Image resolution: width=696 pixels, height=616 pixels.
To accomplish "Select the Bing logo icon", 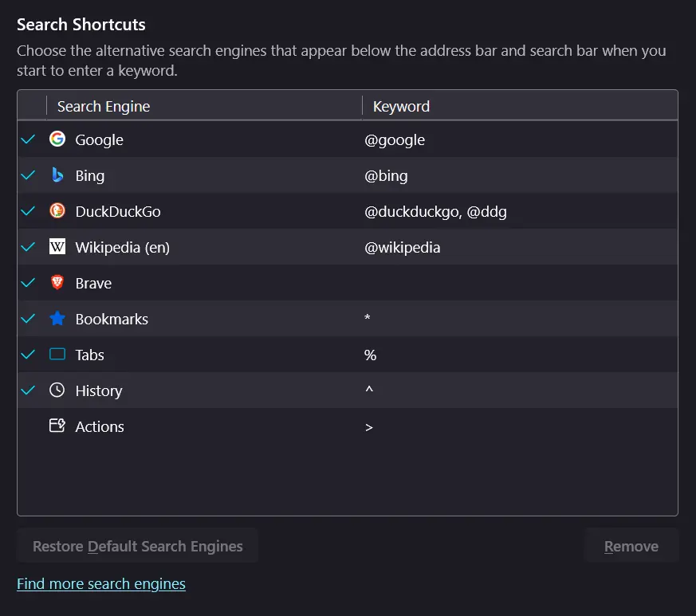I will (57, 175).
